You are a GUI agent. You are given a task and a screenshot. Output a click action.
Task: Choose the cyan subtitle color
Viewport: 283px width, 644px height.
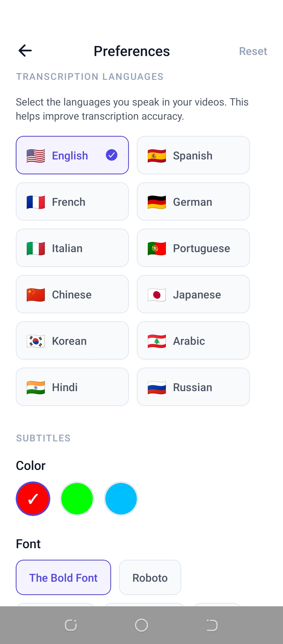(x=121, y=498)
